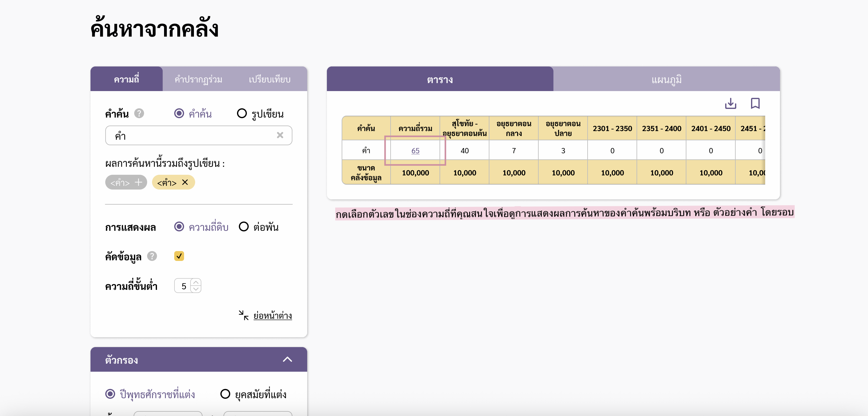Switch to the เปรียบเทียบ tab
868x416 pixels.
(x=270, y=79)
